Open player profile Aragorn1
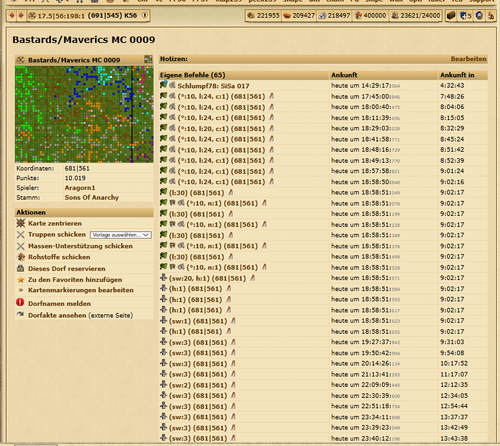The width and height of the screenshot is (500, 446). (x=80, y=188)
